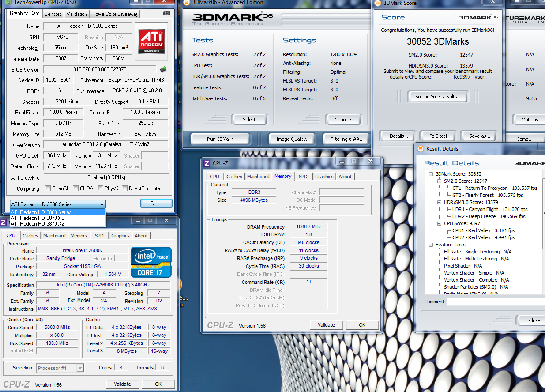This screenshot has height=392, width=545.
Task: Click the Intel Core i7 inside logo
Action: [x=151, y=262]
